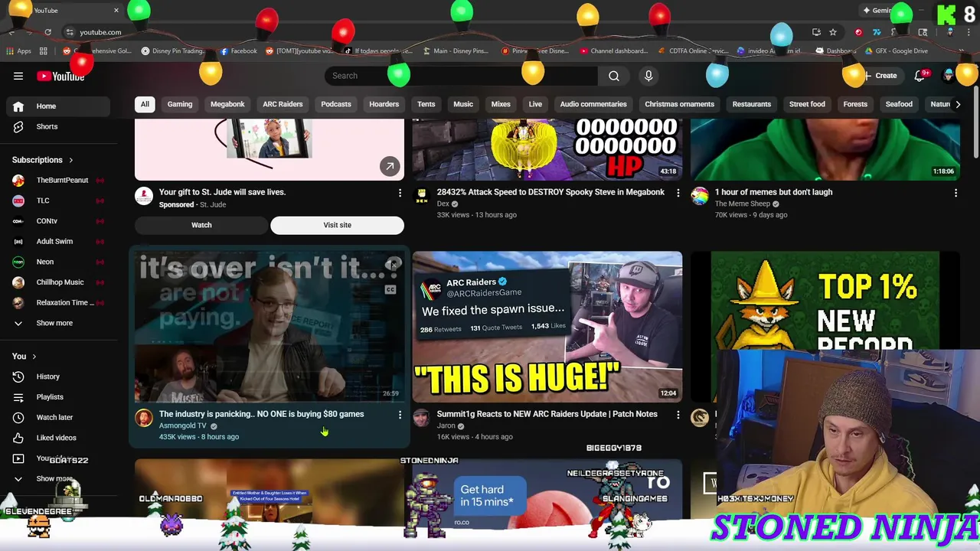Image resolution: width=980 pixels, height=551 pixels.
Task: Open Neon subscription channel
Action: (x=58, y=262)
